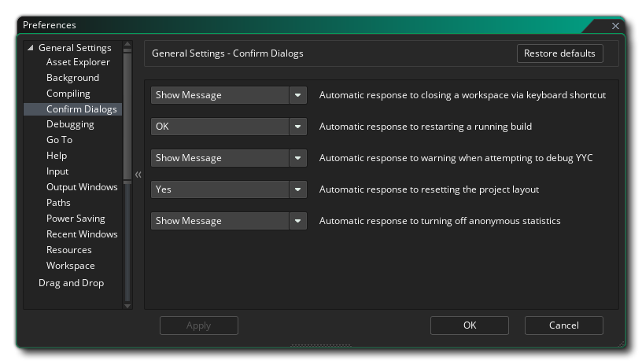Viewport: 642px width, 364px height.
Task: Open the Drag and Drop section
Action: pyautogui.click(x=71, y=283)
